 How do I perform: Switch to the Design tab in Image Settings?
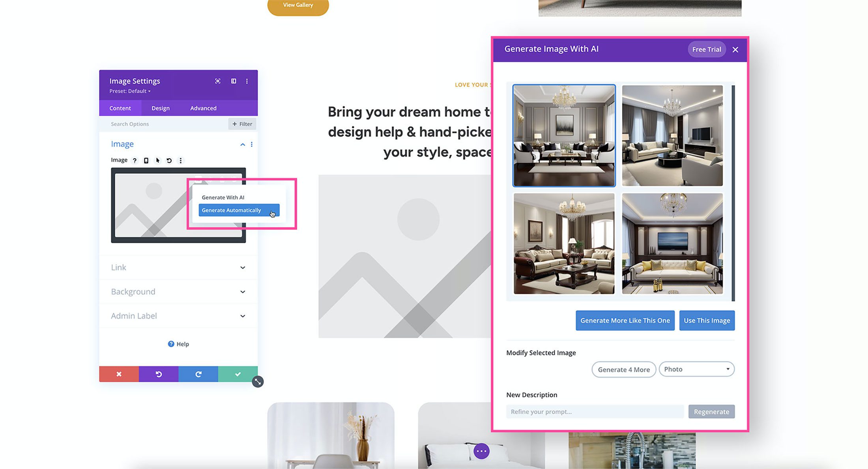click(x=160, y=108)
